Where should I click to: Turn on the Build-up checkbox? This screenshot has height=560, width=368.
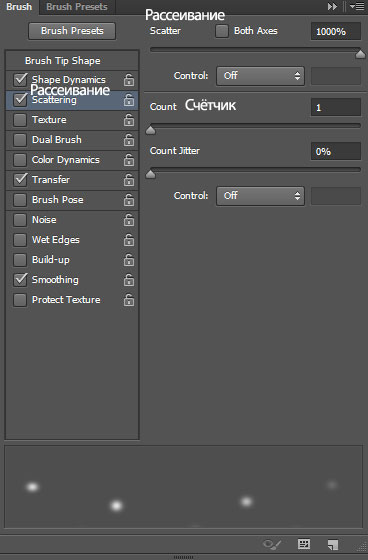[x=20, y=260]
